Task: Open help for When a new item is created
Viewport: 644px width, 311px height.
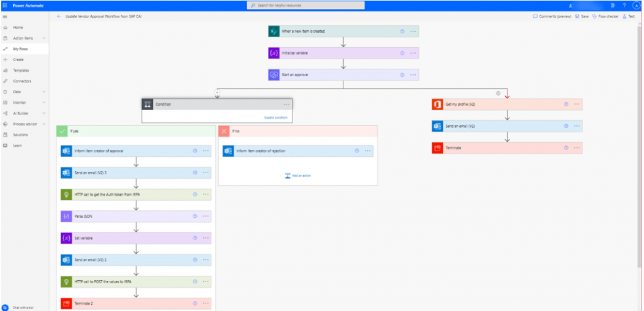Action: tap(402, 31)
